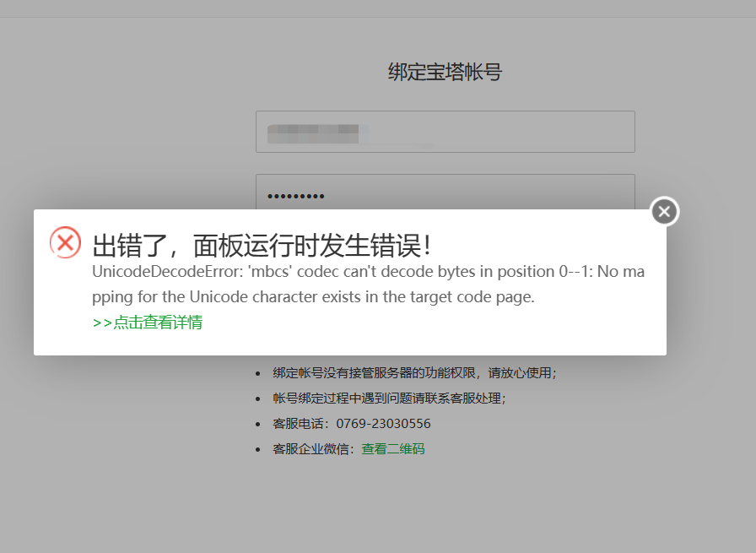Click the blurred account username field
Viewport: 756px width, 553px height.
click(445, 132)
